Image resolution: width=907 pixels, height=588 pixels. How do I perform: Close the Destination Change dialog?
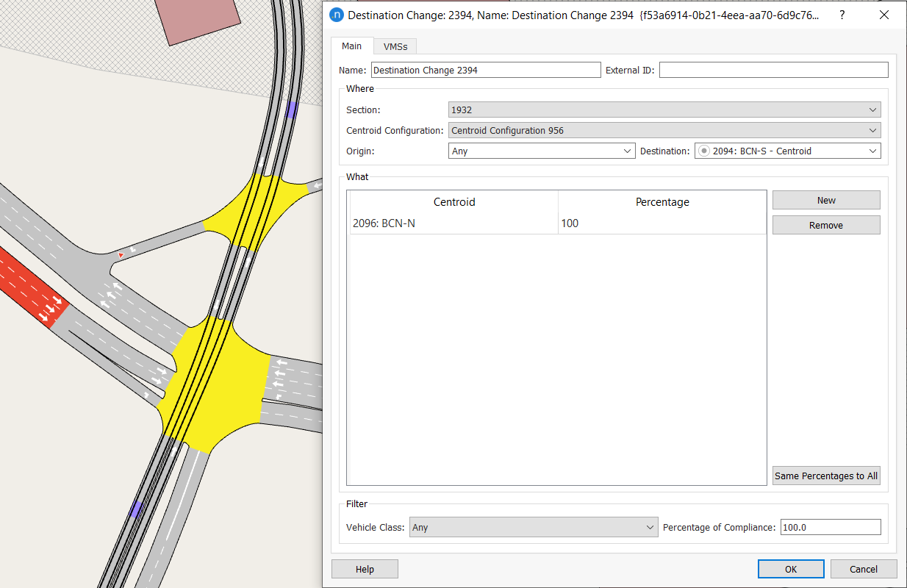pos(884,15)
